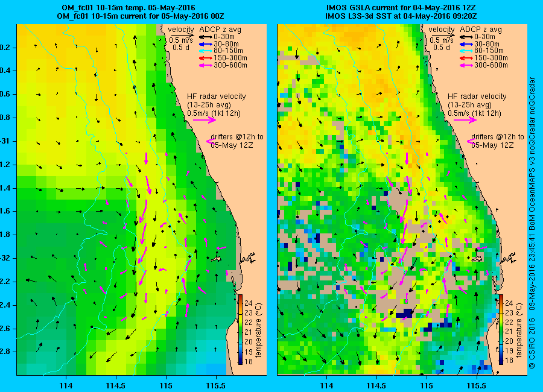The image size is (543, 392).
Task: Click '05-May 12Z' drifters text in left map
Action: pos(232,145)
